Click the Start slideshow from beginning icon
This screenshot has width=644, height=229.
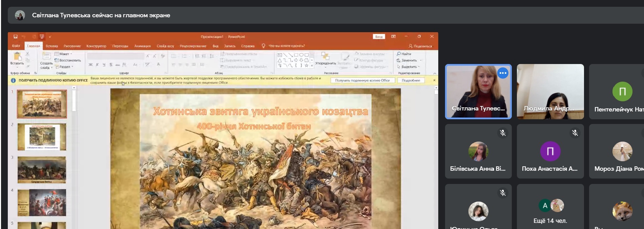[x=42, y=37]
